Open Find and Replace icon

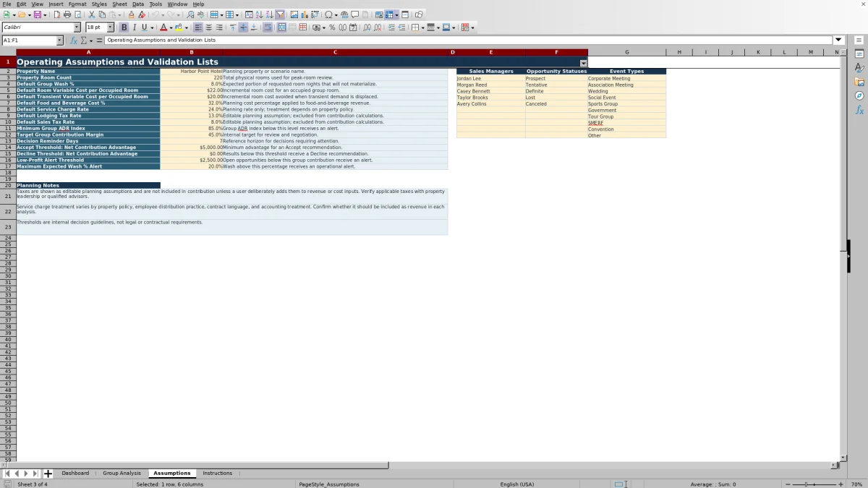click(190, 14)
